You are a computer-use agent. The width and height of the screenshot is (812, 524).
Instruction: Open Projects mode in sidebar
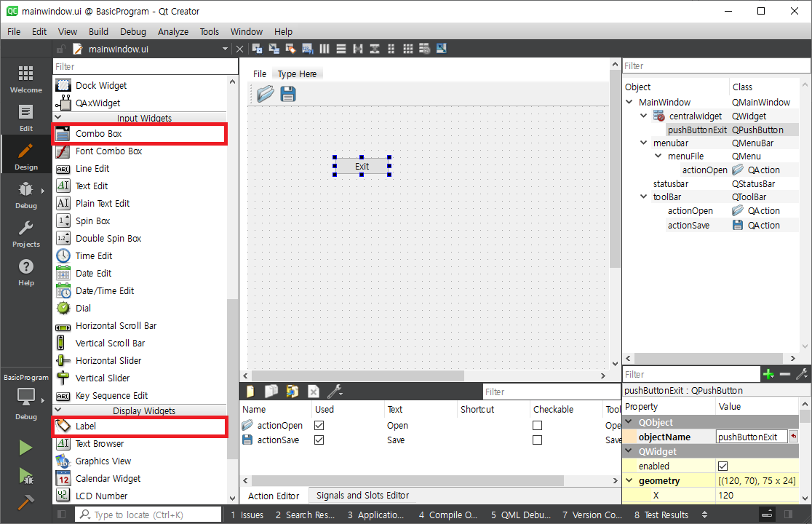[x=26, y=234]
